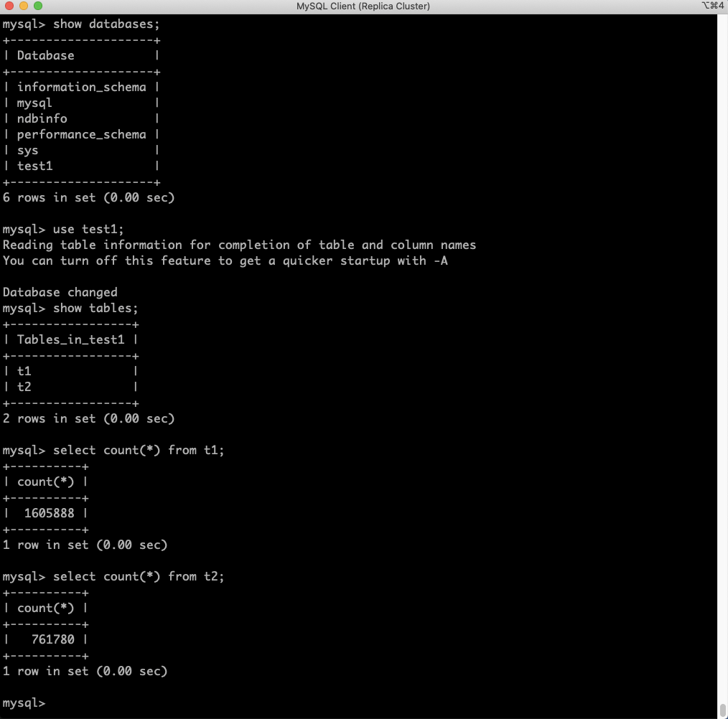This screenshot has height=719, width=728.
Task: Click the 'Reading table information' message line
Action: [x=239, y=245]
